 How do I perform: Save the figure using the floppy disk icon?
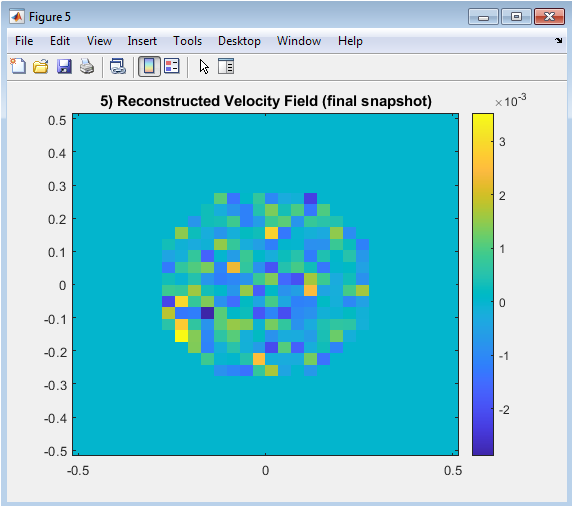point(64,67)
